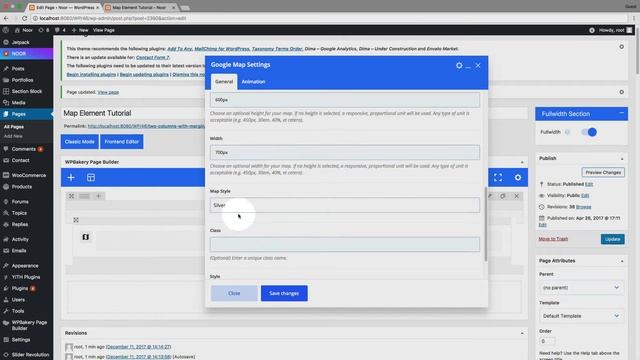640x360 pixels.
Task: Select the Google Map element icon
Action: pyautogui.click(x=85, y=237)
